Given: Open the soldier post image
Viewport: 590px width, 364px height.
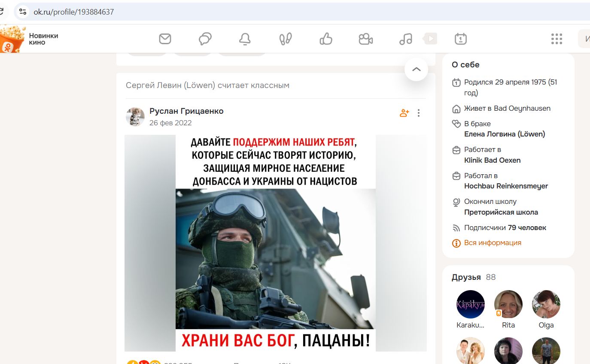Looking at the screenshot, I should pos(276,243).
